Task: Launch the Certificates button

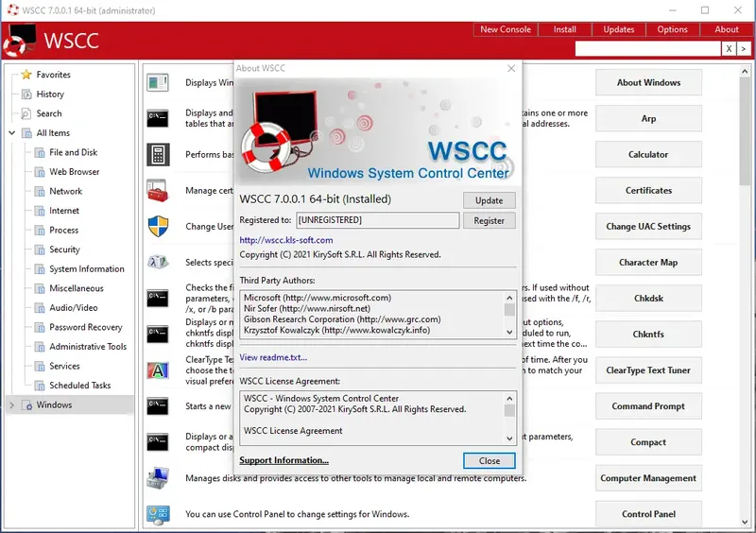Action: tap(648, 191)
